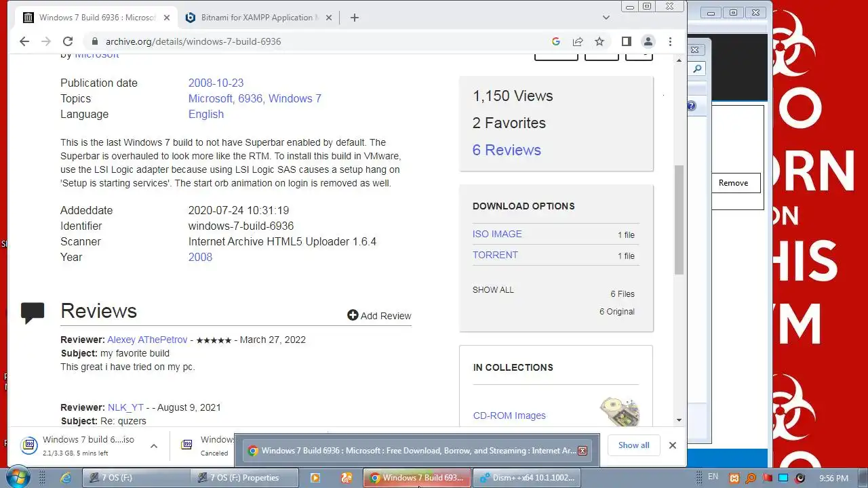
Task: Open options arrow for Windows 7 build ISO download
Action: coord(154,445)
